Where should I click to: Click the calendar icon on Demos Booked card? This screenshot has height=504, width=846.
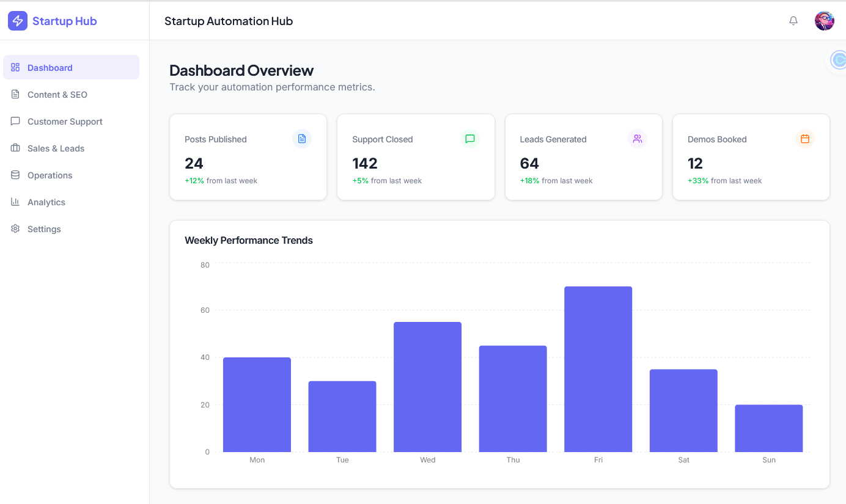[x=804, y=139]
